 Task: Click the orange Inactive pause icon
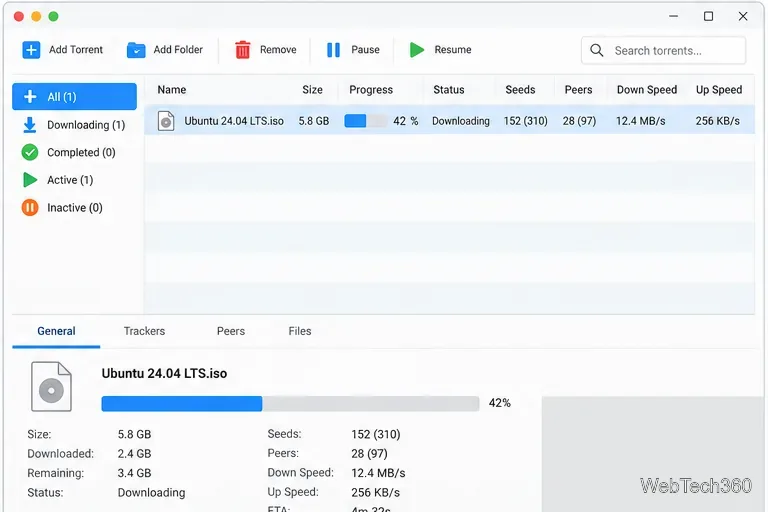30,208
